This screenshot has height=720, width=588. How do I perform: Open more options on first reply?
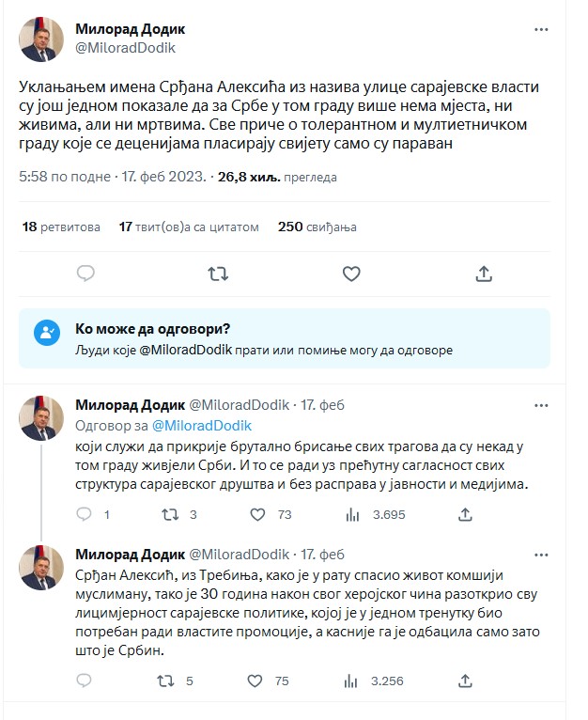pyautogui.click(x=541, y=404)
